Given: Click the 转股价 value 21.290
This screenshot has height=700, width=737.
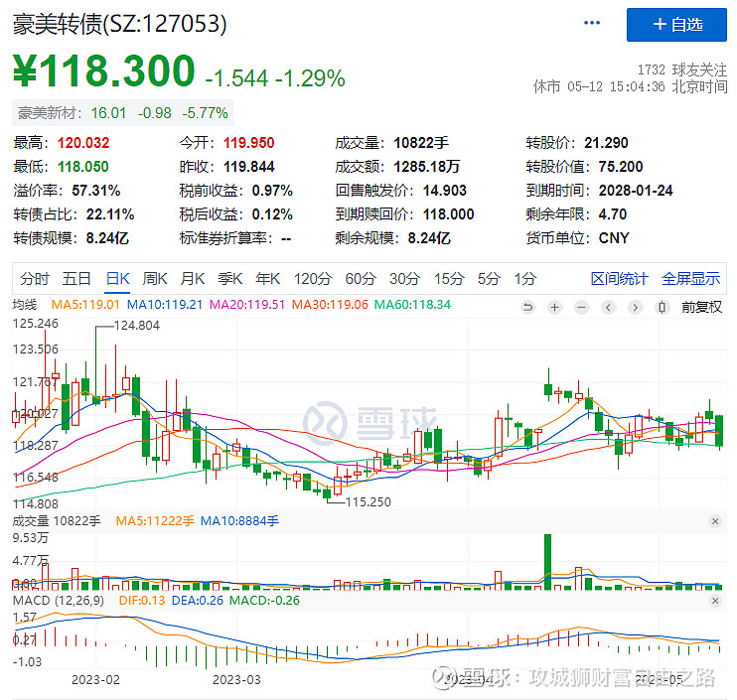Looking at the screenshot, I should 606,142.
